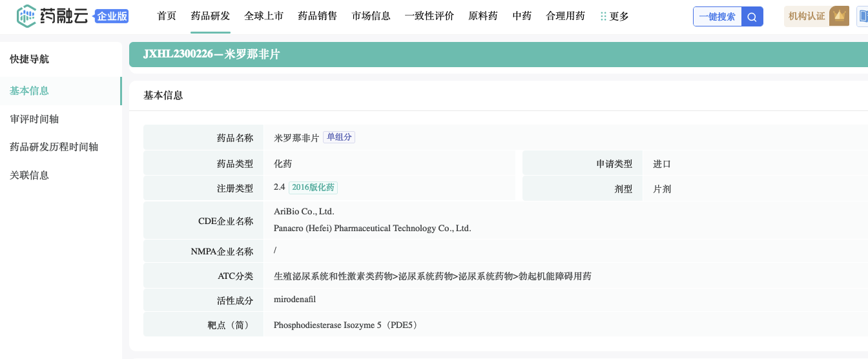Click the magnifier search icon button

[752, 17]
